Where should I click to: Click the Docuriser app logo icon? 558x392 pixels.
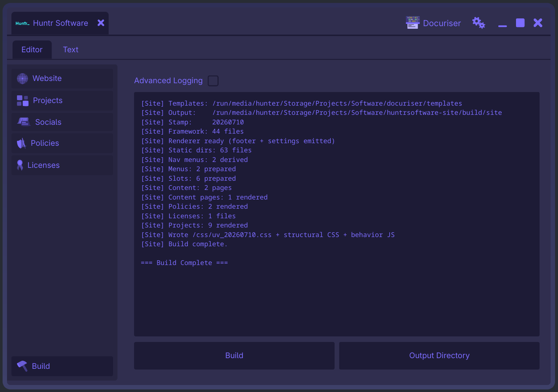[413, 22]
